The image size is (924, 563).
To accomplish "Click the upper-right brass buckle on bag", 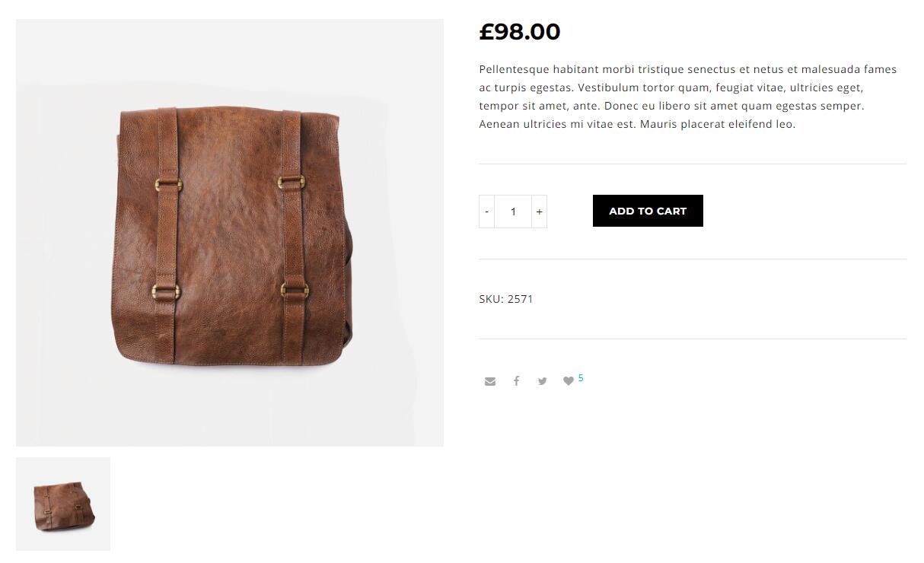I will coord(291,181).
